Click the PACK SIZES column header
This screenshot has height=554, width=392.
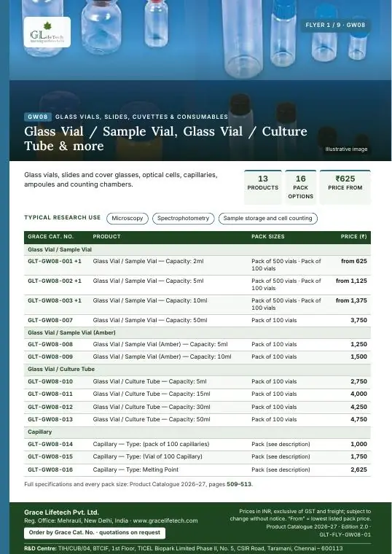(x=267, y=237)
